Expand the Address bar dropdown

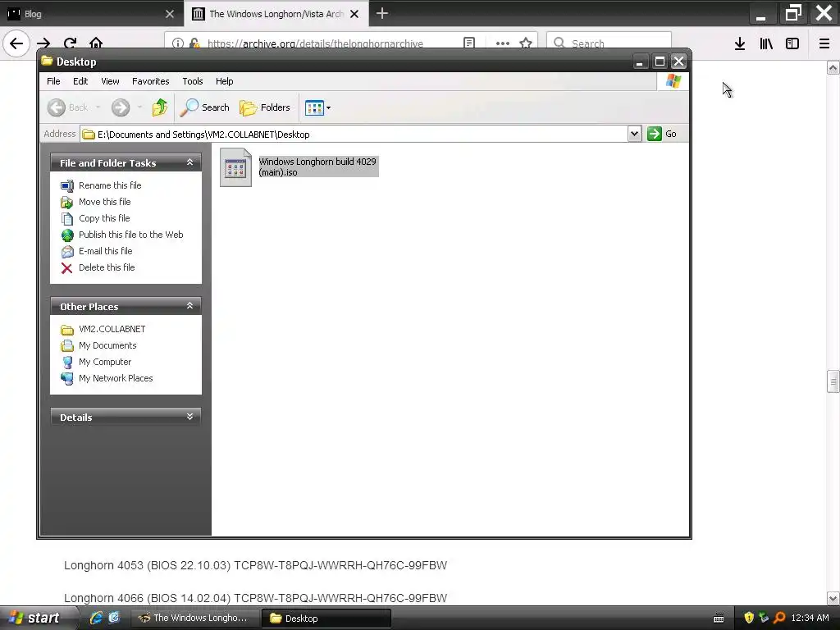point(634,134)
